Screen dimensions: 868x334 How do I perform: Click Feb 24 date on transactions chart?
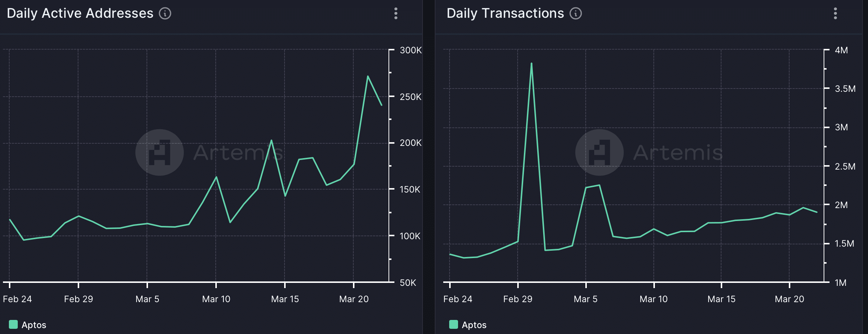pos(458,299)
